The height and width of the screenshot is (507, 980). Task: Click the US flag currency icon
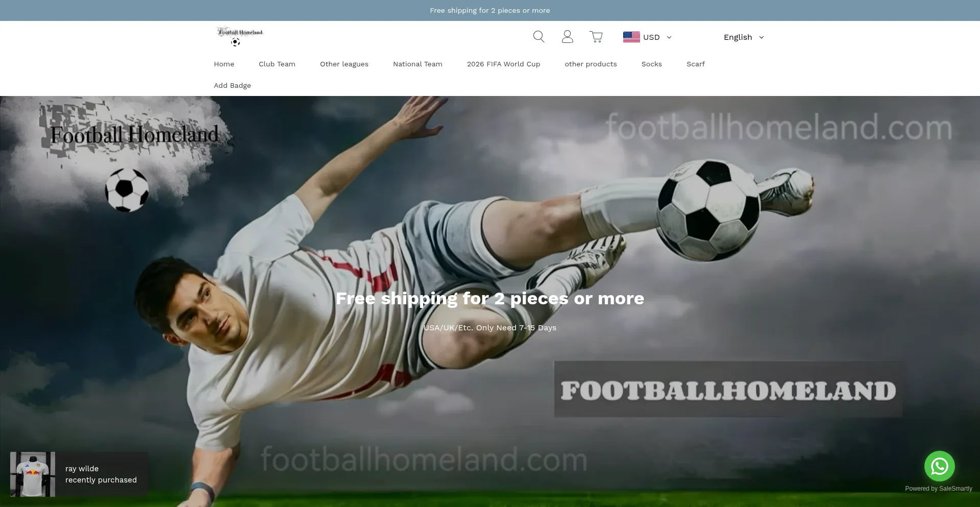point(631,37)
